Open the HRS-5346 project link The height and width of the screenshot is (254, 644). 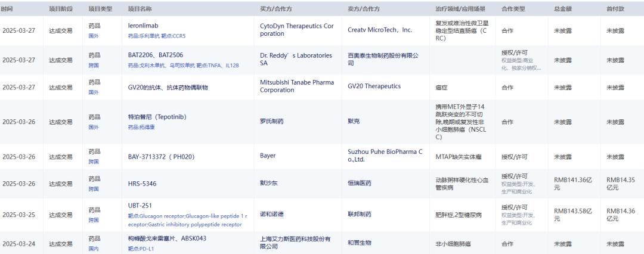(x=143, y=184)
